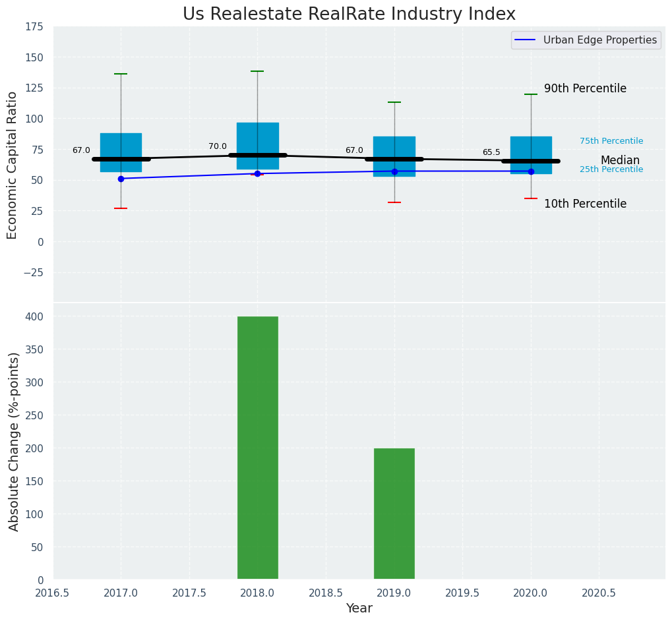This screenshot has width=672, height=621.
Task: Click the green 2018 absolute change bar
Action: pos(257,448)
